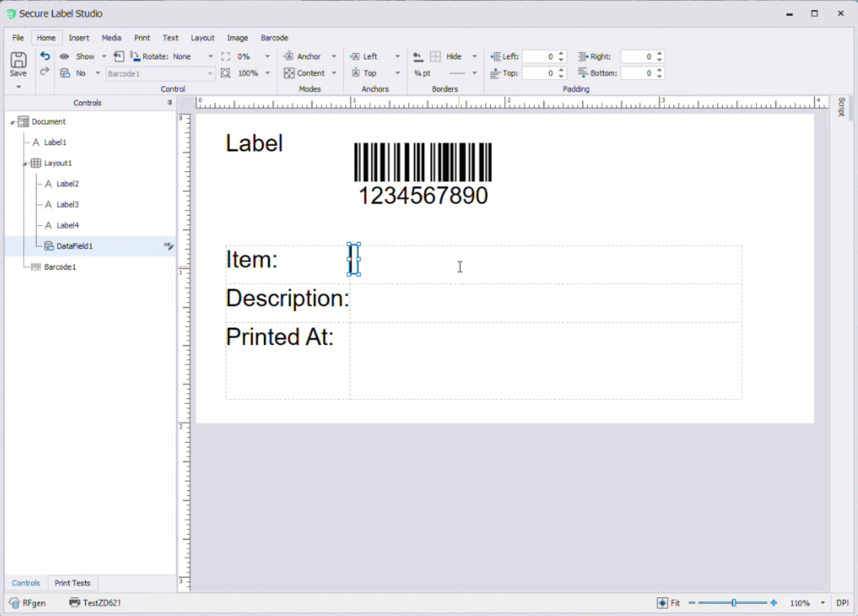The width and height of the screenshot is (858, 616).
Task: Click the zoom-fit icon beside 100%
Action: pyautogui.click(x=226, y=73)
